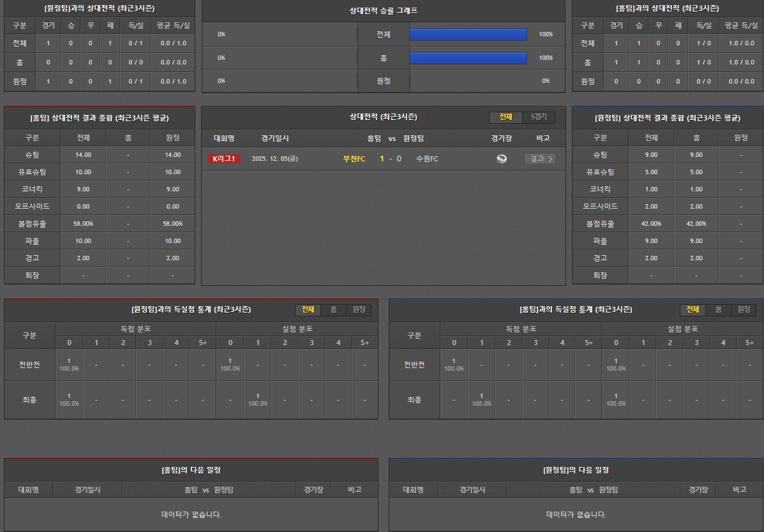Select 원정 in [원정팀]과의 득실점 통계 panel
764x532 pixels.
[359, 309]
